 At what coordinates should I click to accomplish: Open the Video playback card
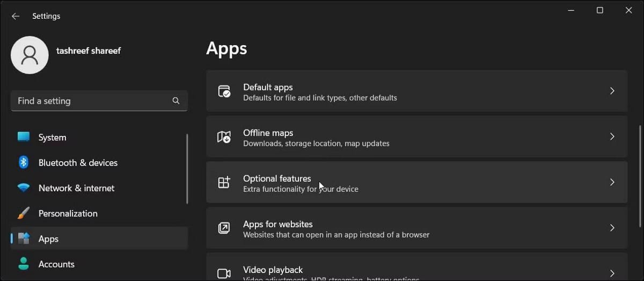click(x=416, y=267)
